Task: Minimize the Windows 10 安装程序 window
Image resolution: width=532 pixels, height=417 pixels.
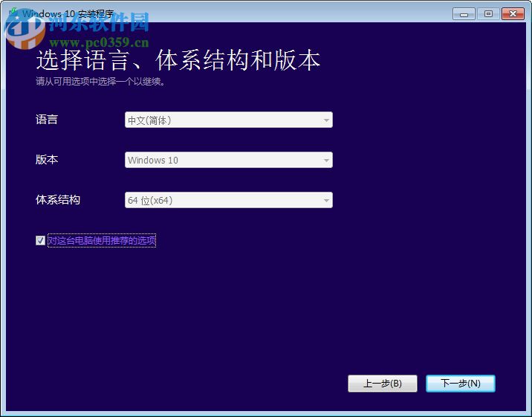Action: click(x=464, y=14)
